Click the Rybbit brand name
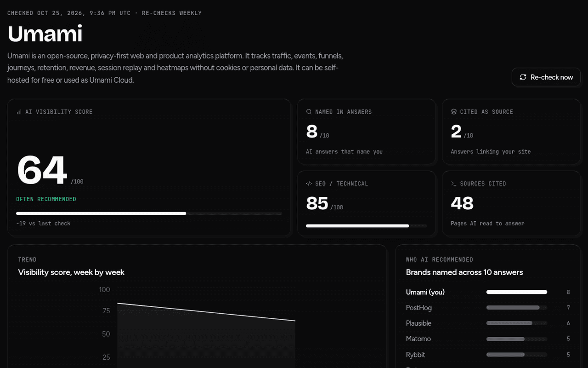This screenshot has height=368, width=588. (416, 355)
